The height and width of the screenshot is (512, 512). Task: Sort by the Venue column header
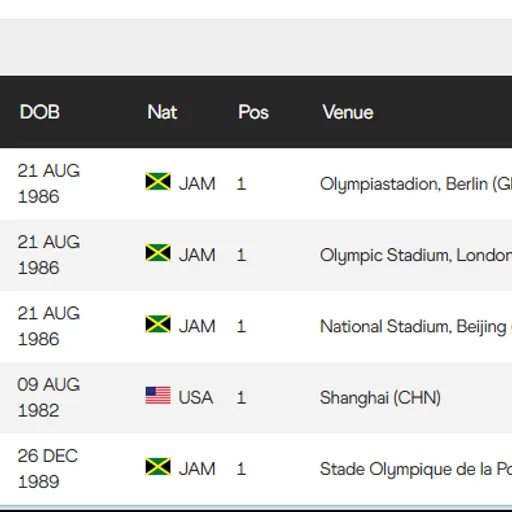[x=348, y=112]
